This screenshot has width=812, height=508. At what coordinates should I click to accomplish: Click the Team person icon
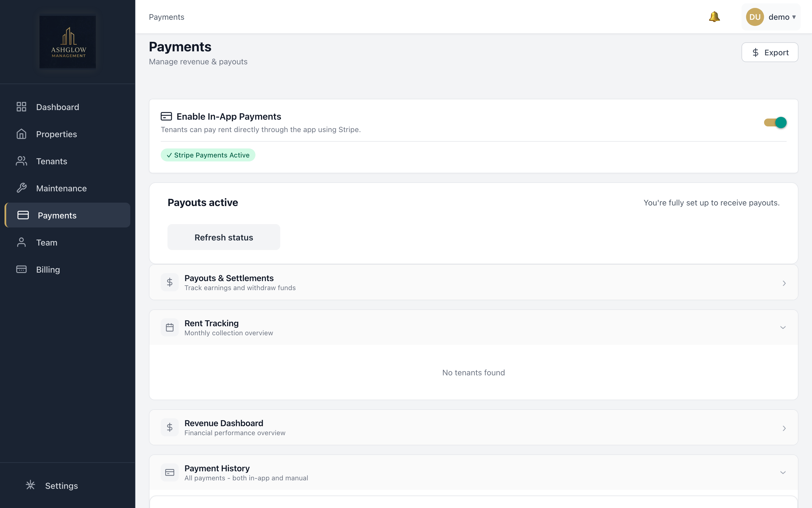click(21, 242)
